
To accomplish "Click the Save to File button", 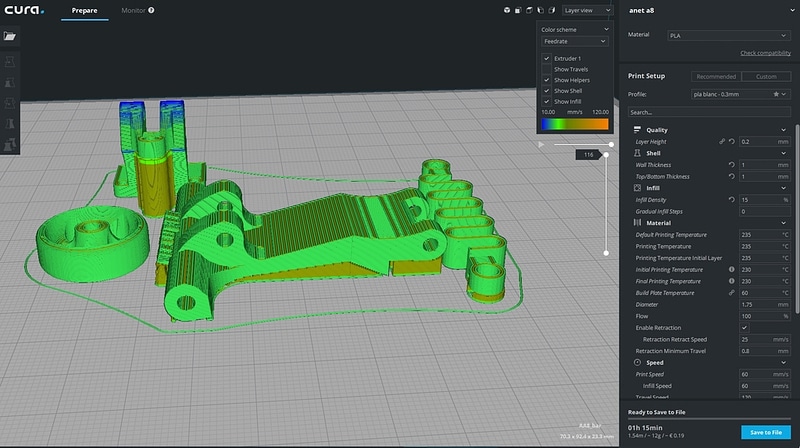I will [766, 432].
